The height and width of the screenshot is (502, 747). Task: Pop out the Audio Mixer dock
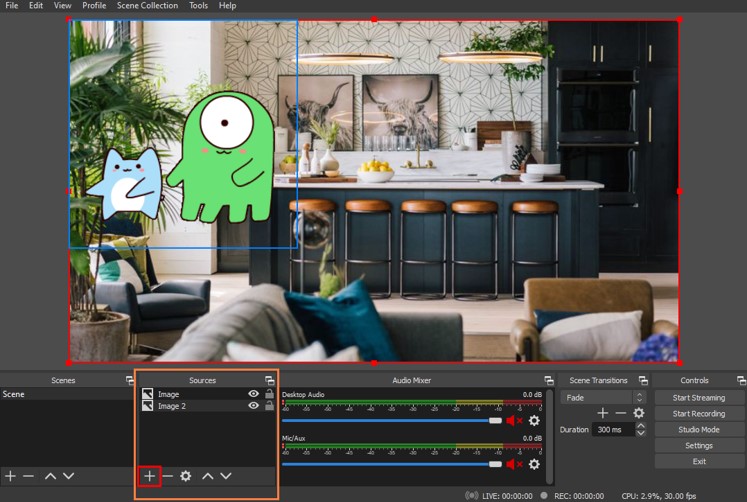coord(548,381)
